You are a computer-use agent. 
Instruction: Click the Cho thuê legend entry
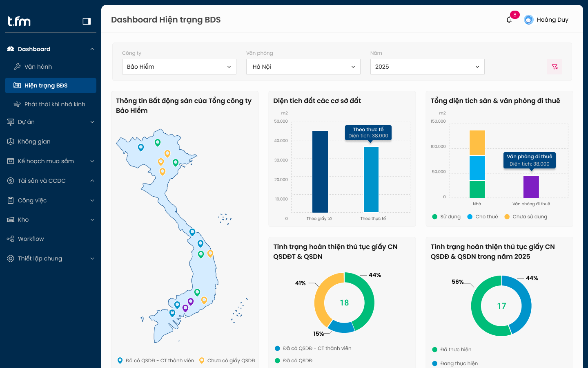coord(483,217)
